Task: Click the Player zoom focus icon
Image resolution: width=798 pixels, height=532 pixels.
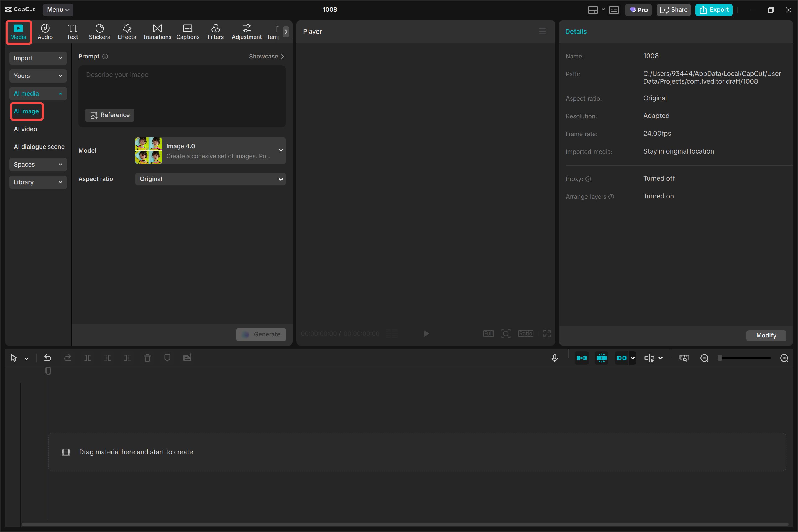Action: [x=506, y=334]
